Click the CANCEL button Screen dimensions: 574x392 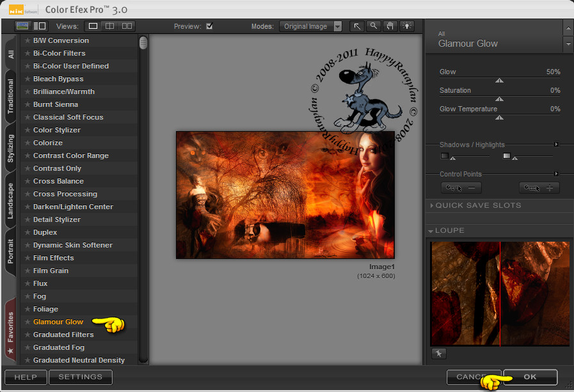[474, 377]
